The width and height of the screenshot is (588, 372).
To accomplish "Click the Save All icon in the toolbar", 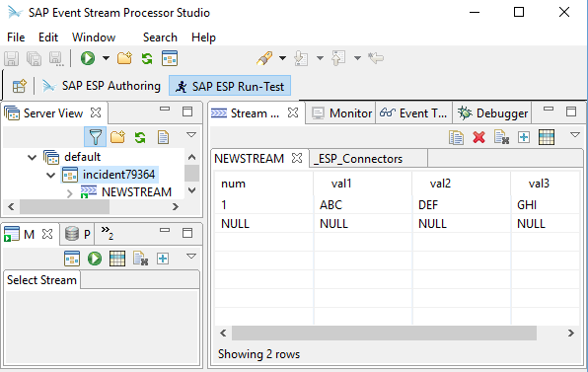I will pyautogui.click(x=35, y=58).
